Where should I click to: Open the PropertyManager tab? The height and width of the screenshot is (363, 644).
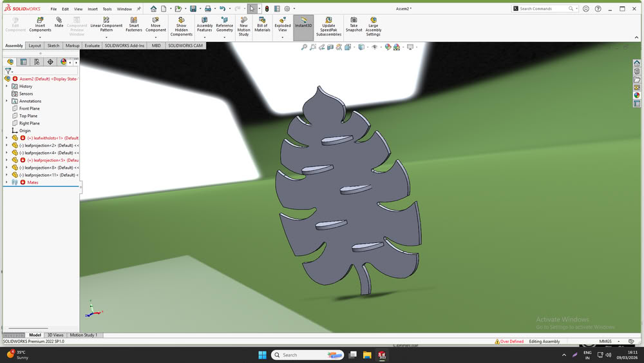coord(23,62)
